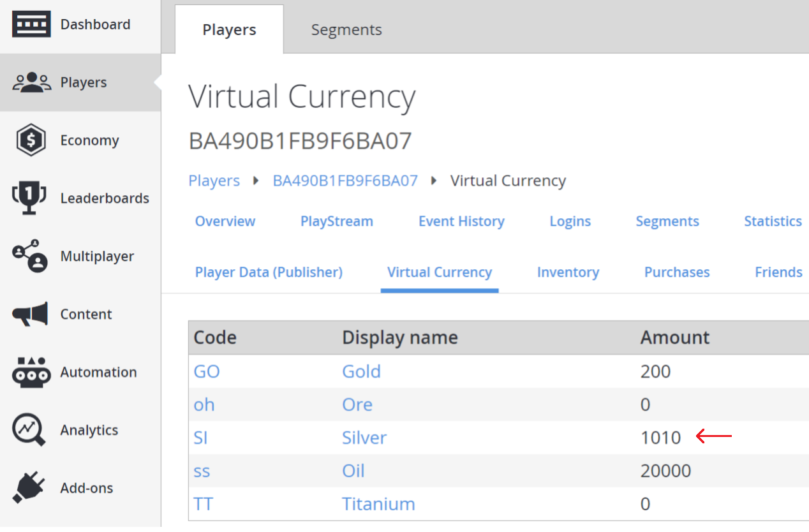
Task: Open the Dashboard from the sidebar
Action: 94,24
